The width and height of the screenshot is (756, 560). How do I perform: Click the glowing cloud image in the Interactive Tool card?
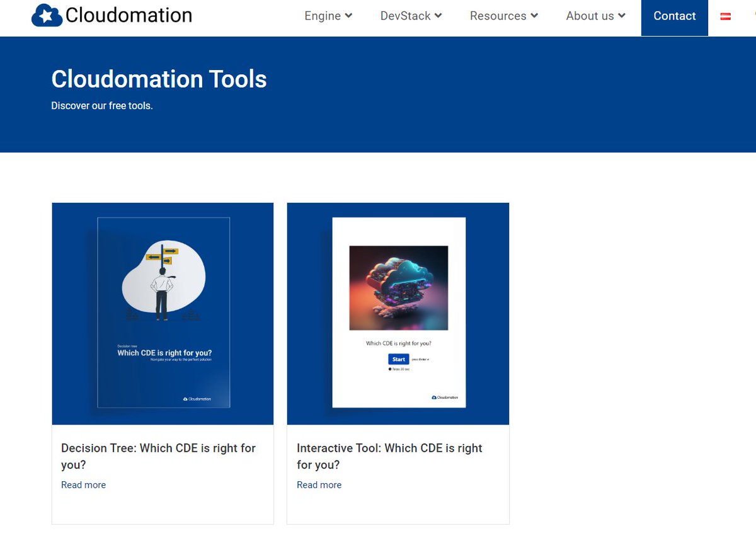[398, 288]
